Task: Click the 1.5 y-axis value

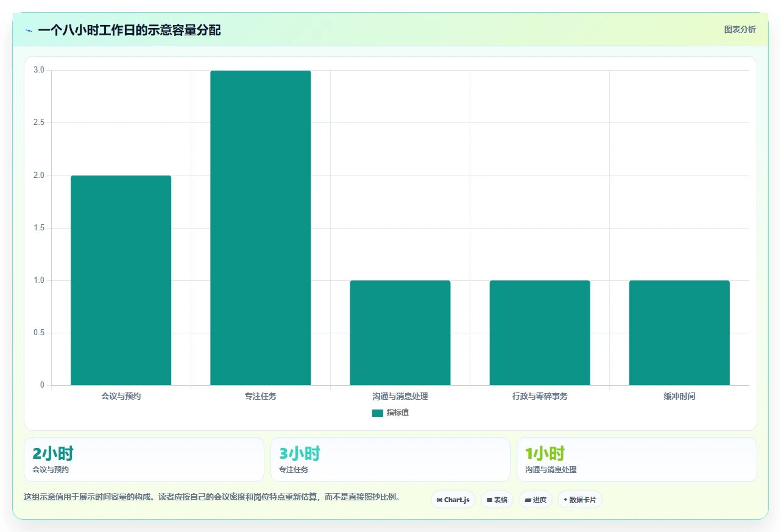Action: coord(39,228)
